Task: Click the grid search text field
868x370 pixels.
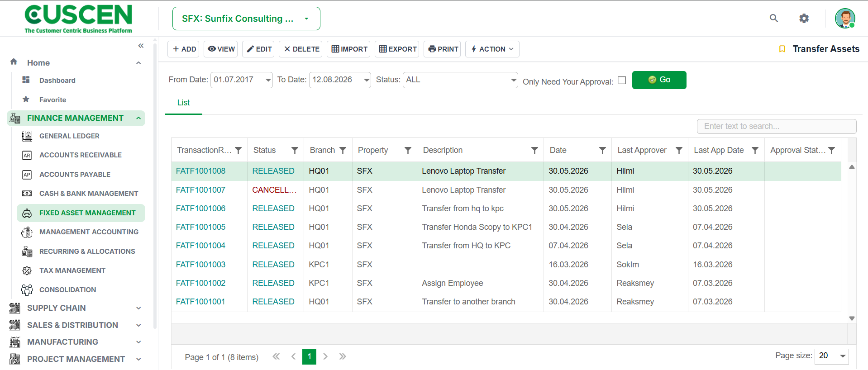Action: [x=777, y=126]
